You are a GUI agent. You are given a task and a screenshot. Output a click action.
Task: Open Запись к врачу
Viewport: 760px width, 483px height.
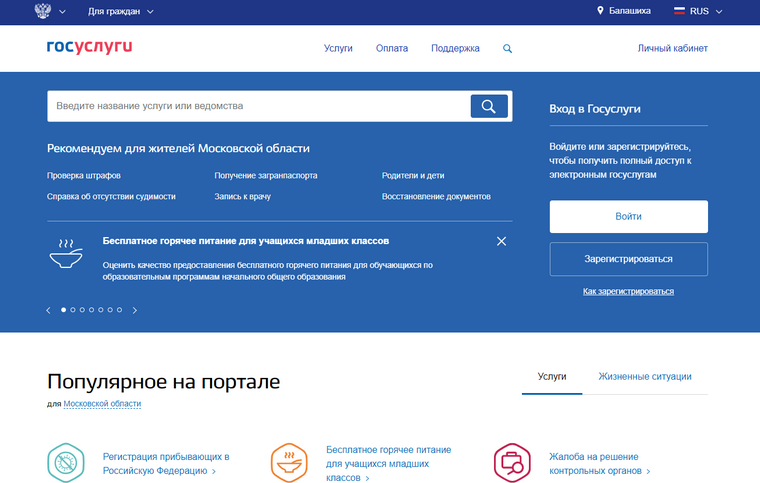click(242, 196)
